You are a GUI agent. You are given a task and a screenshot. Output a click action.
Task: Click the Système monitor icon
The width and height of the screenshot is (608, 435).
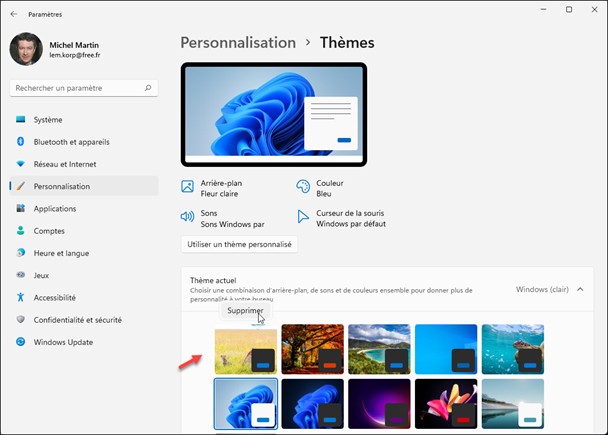[x=21, y=119]
